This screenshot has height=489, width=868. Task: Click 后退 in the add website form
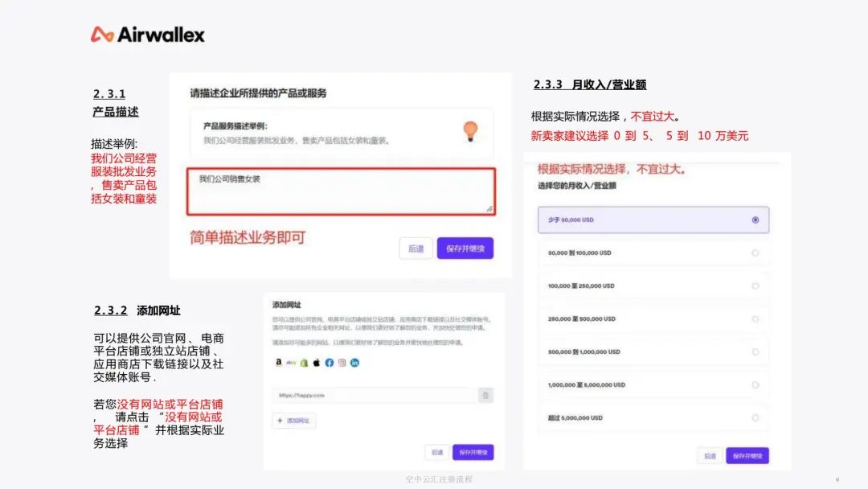(436, 453)
